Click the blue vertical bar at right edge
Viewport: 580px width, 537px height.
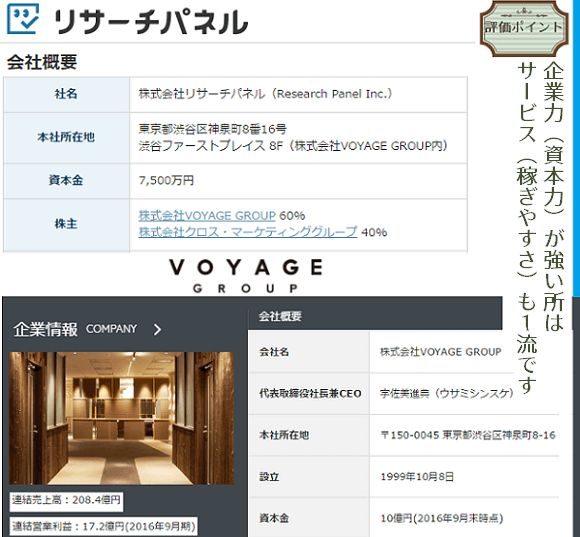click(x=576, y=148)
